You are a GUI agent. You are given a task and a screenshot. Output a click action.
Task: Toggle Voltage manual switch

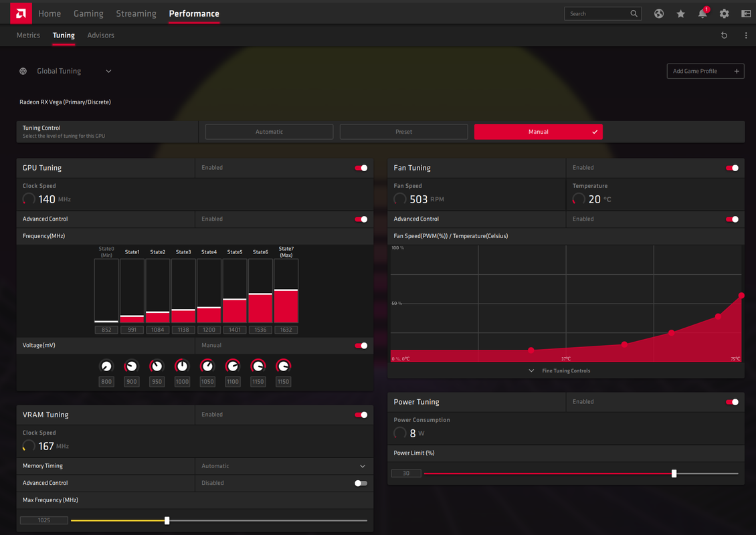pyautogui.click(x=361, y=346)
